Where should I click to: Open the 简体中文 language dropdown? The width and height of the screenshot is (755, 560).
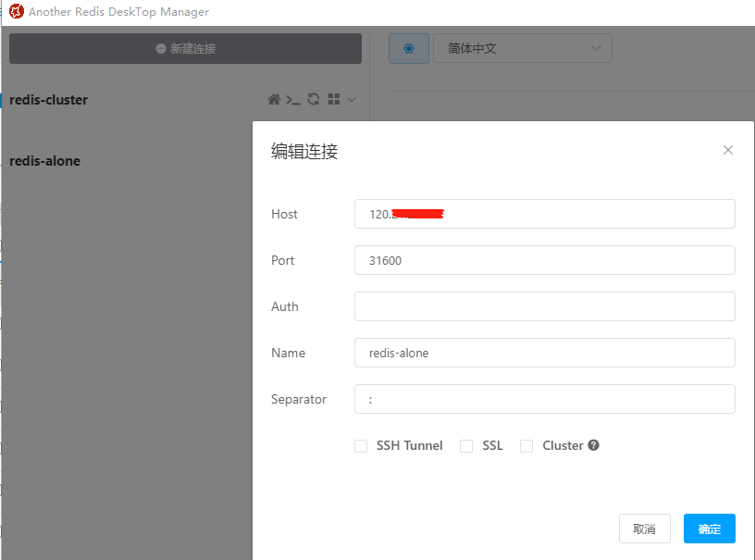(523, 48)
